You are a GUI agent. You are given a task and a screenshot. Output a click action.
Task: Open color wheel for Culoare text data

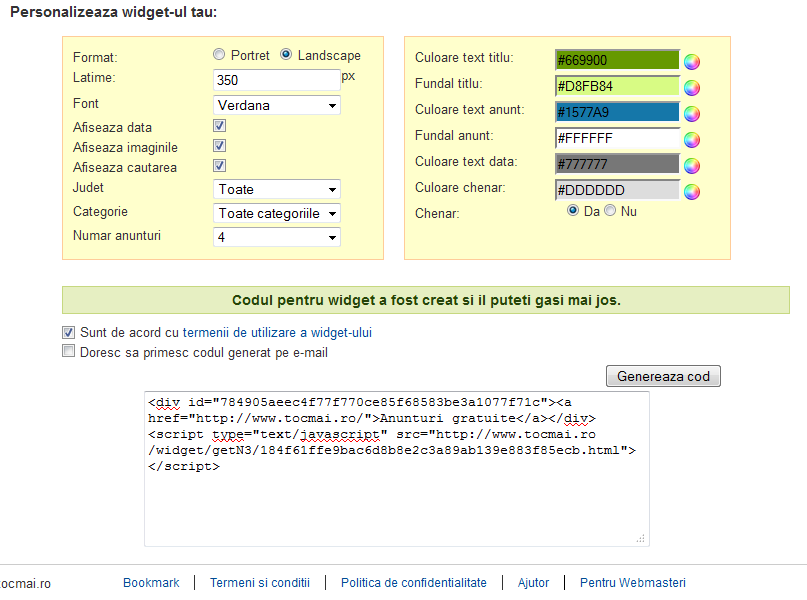point(692,166)
